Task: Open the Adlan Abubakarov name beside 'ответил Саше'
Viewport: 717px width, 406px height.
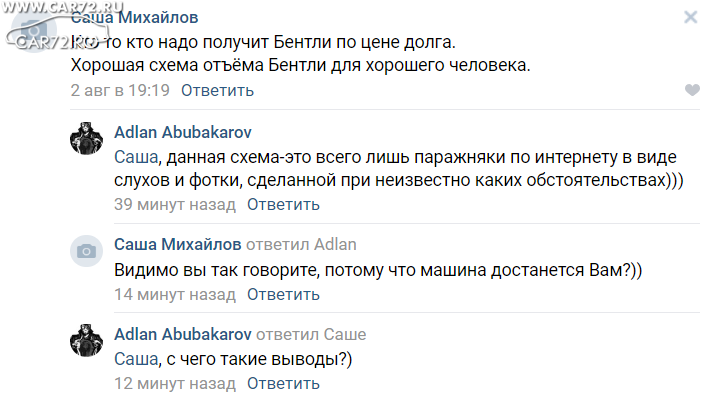Action: point(183,334)
